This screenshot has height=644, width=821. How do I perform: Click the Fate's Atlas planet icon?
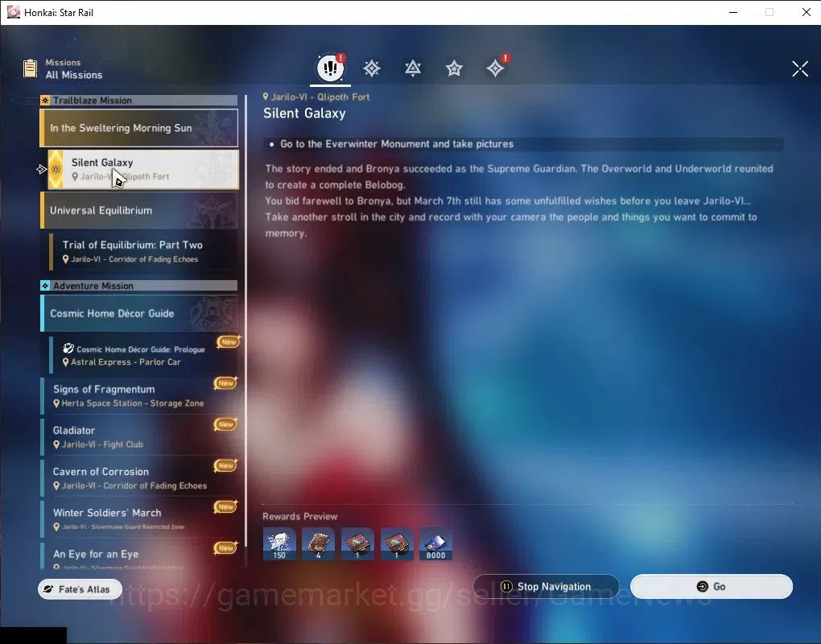pos(48,589)
